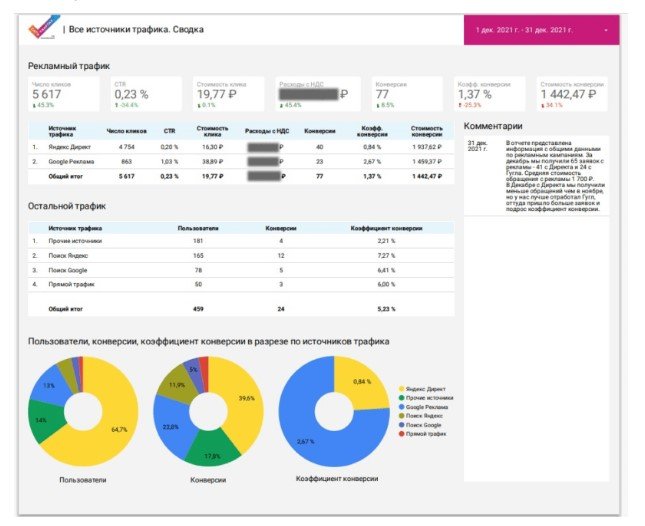Viewport: 645px width, 526px height.
Task: Sort other traffic table by Пользователи header
Action: [x=198, y=228]
